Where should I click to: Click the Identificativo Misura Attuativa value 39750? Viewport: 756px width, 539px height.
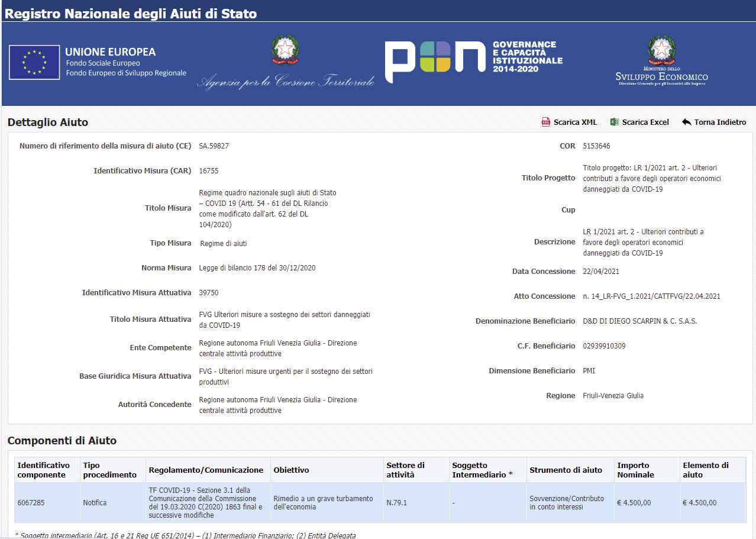click(209, 293)
